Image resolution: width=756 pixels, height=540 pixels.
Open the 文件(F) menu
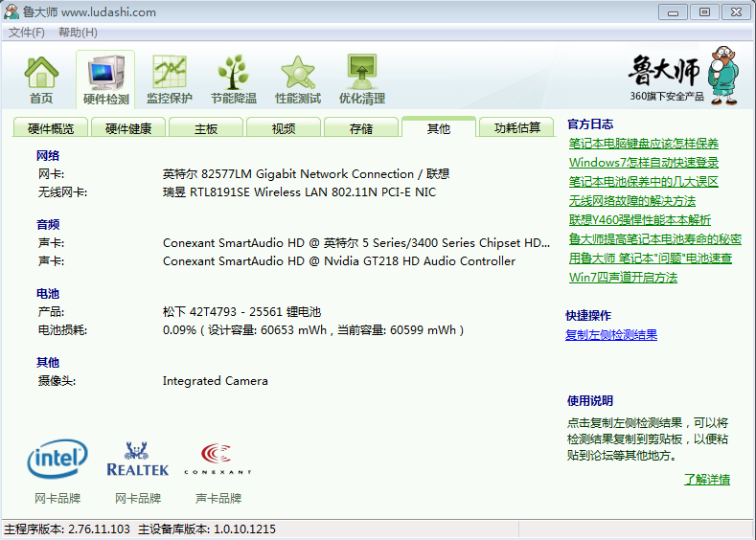click(x=27, y=33)
